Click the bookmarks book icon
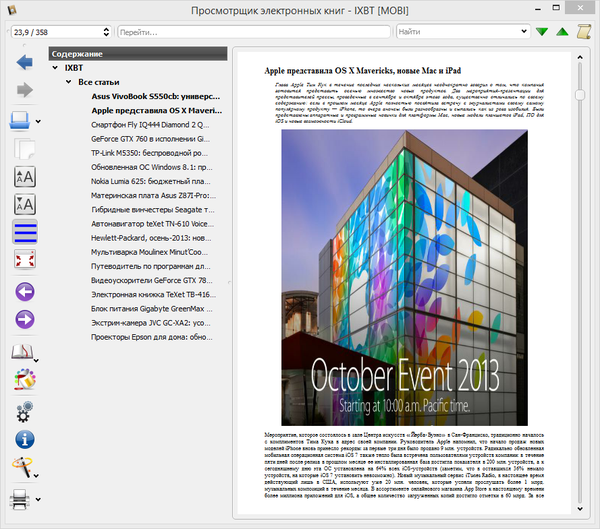600x529 pixels. coord(22,352)
